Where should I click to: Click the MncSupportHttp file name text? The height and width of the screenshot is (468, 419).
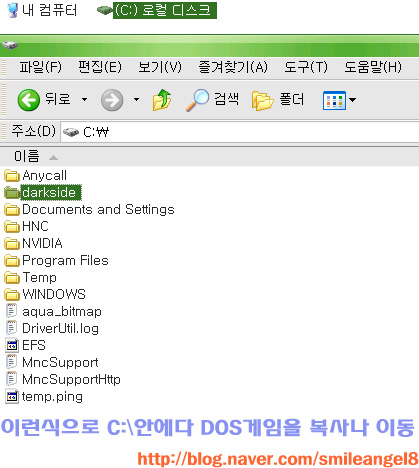tap(71, 379)
